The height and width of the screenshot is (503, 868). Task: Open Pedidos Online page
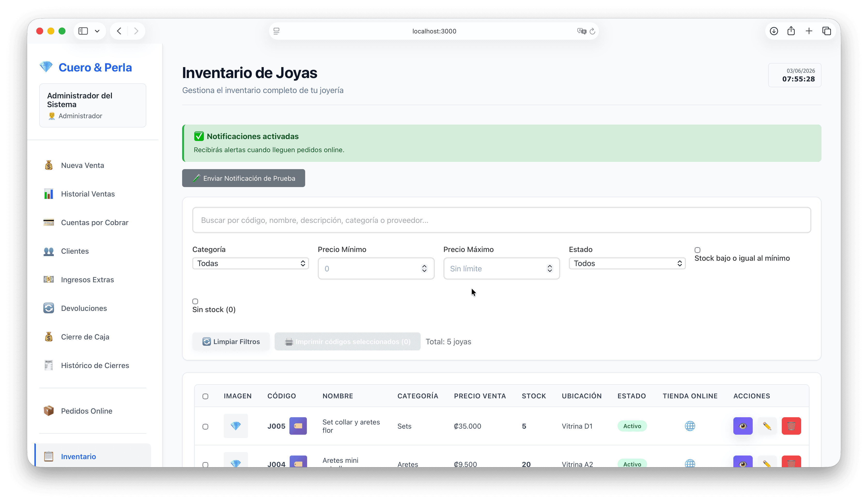click(x=93, y=411)
